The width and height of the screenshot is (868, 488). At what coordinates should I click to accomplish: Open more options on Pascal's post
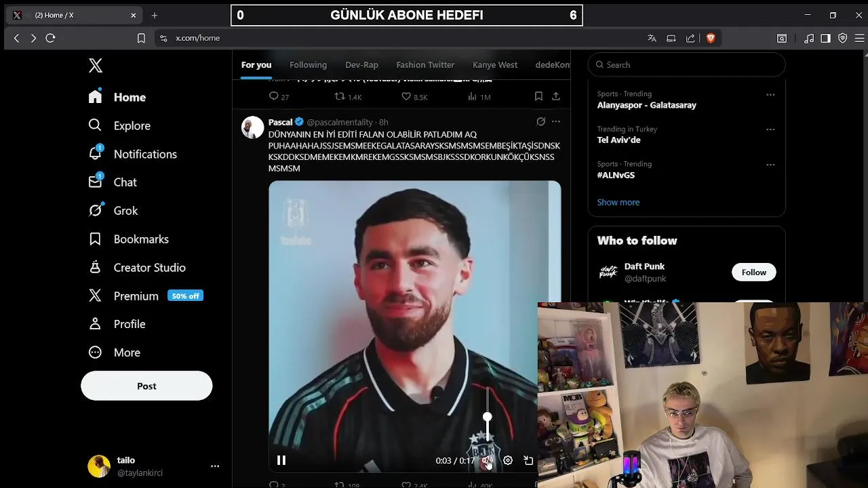(x=556, y=122)
